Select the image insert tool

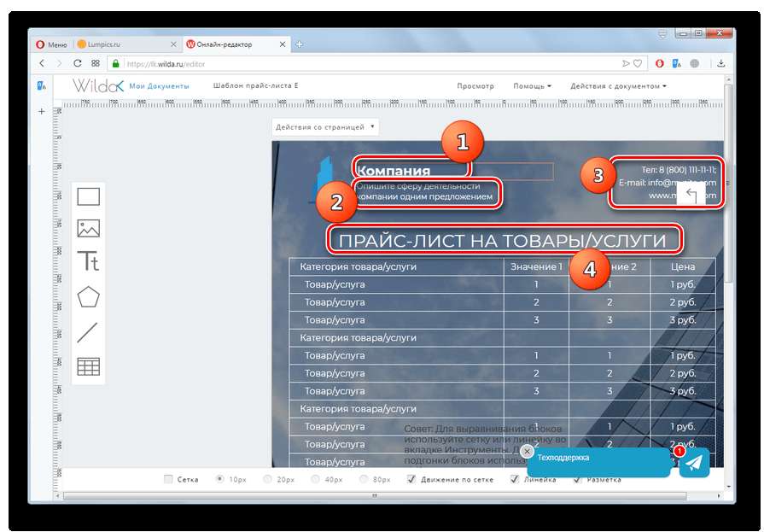click(x=89, y=229)
